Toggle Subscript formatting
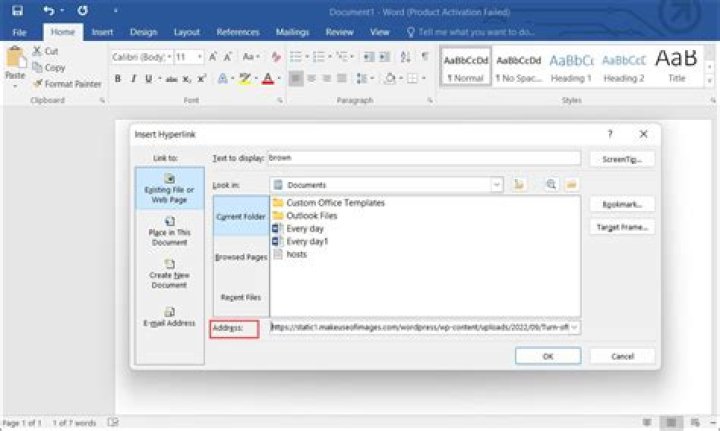This screenshot has width=720, height=431. coord(186,79)
